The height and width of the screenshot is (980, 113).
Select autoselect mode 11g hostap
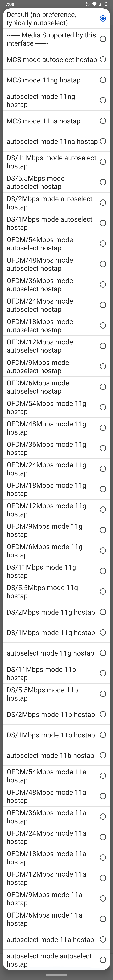102,653
